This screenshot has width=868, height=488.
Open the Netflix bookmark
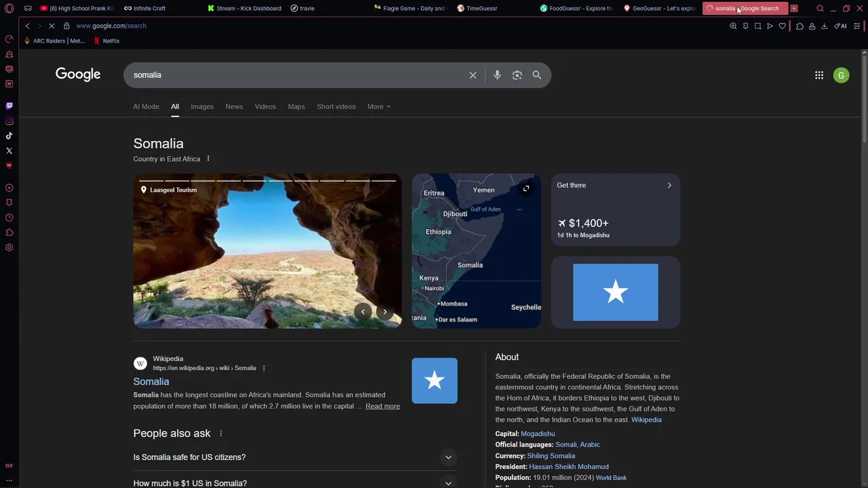[106, 41]
